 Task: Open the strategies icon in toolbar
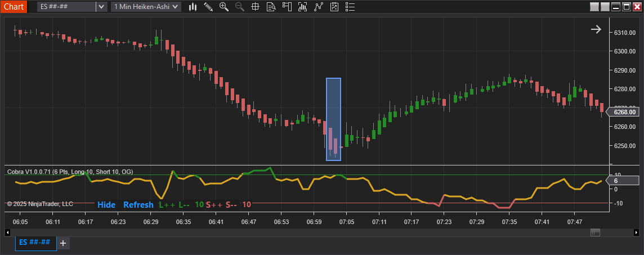(x=319, y=7)
